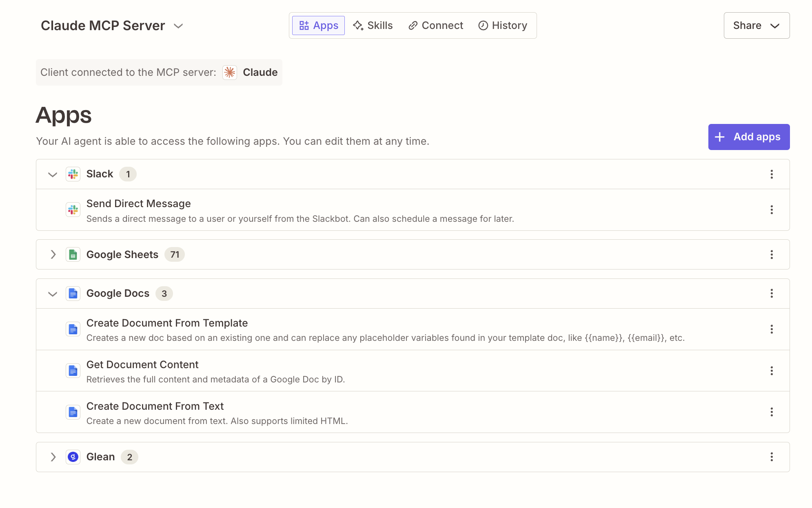Screen dimensions: 812x508
Task: Collapse the Google Docs section chevron
Action: pos(53,294)
